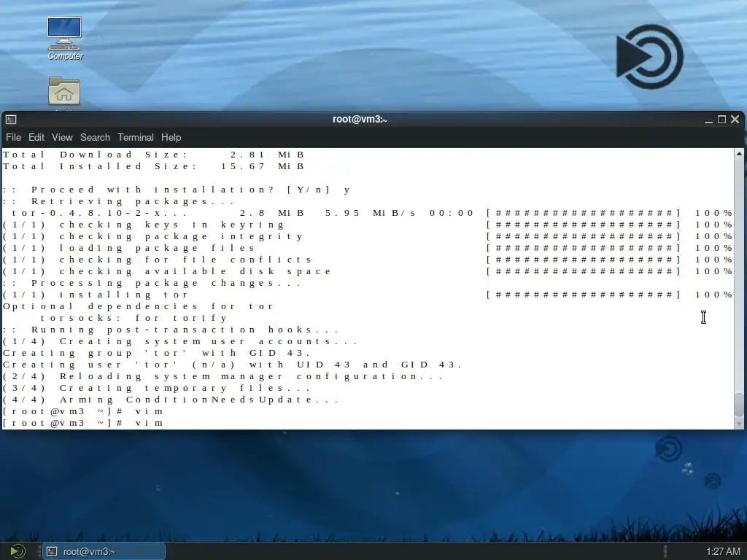This screenshot has width=747, height=560.
Task: Click 'torsocks: for torify' line
Action: click(x=133, y=318)
